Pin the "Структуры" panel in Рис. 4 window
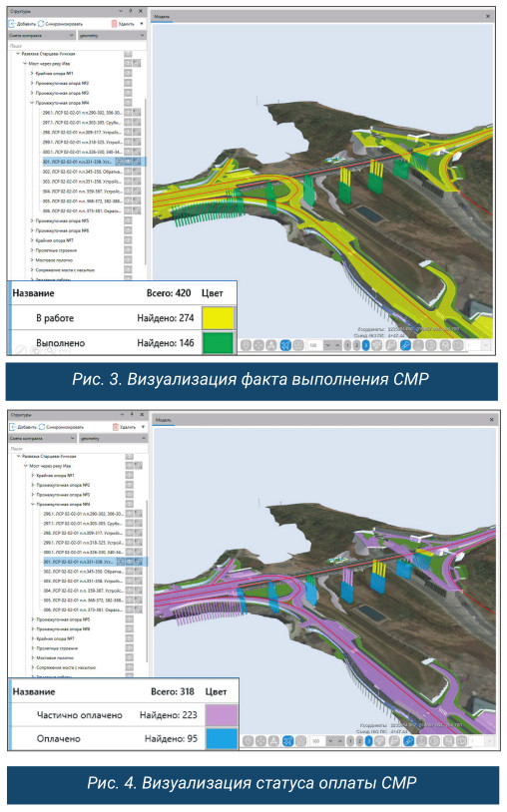Image resolution: width=507 pixels, height=812 pixels. pos(132,415)
